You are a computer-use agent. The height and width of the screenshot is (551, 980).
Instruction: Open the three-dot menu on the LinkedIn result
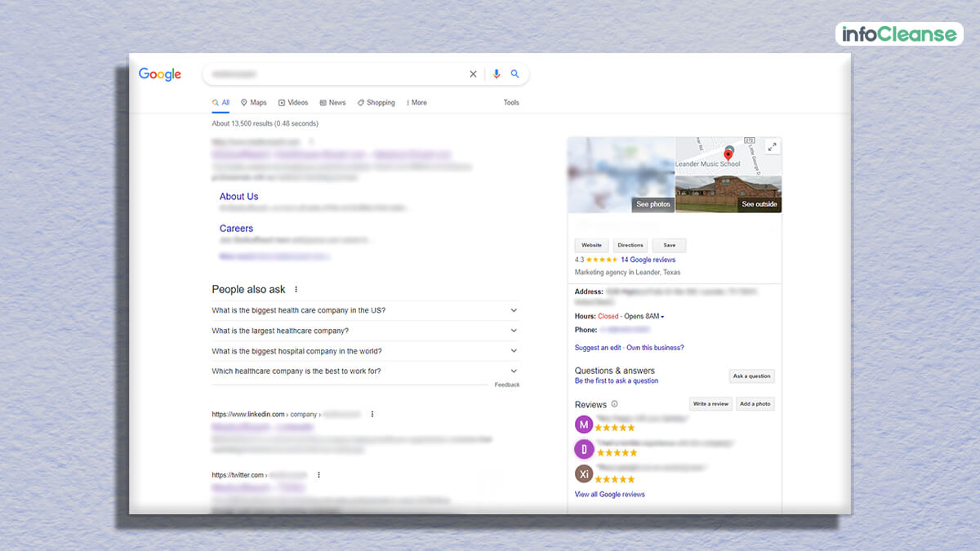click(x=372, y=414)
